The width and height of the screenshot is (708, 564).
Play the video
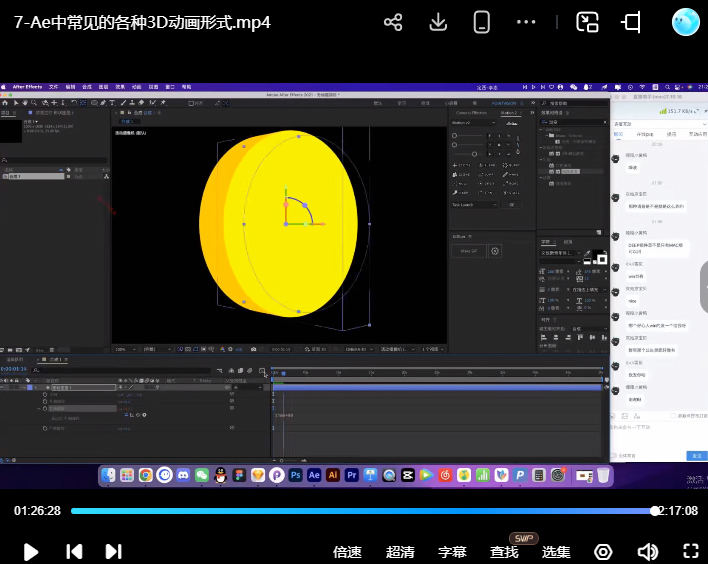point(30,551)
